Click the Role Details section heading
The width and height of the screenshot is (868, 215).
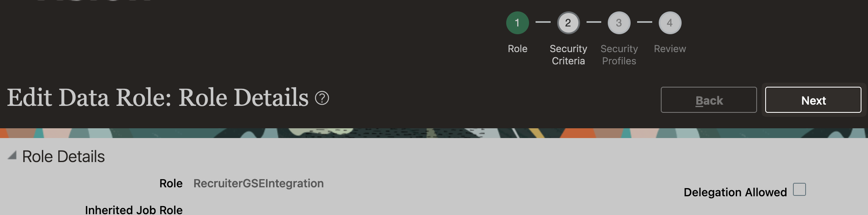click(63, 157)
